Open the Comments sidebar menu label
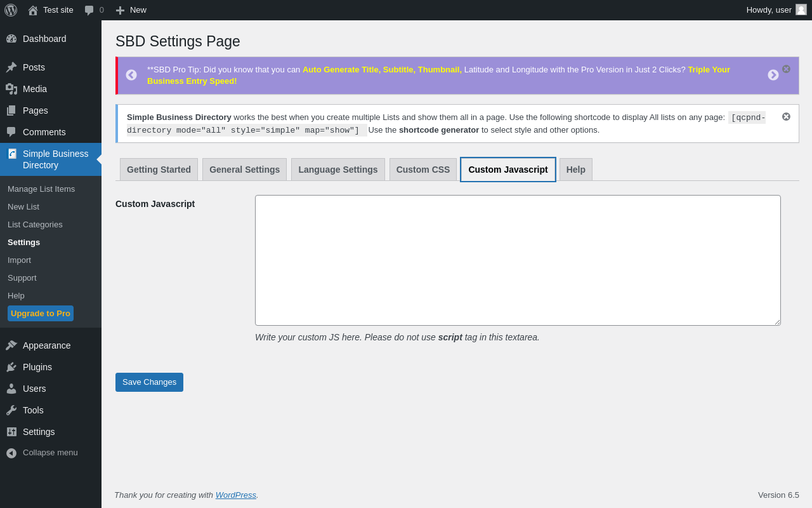Viewport: 812px width, 508px height. pyautogui.click(x=44, y=132)
